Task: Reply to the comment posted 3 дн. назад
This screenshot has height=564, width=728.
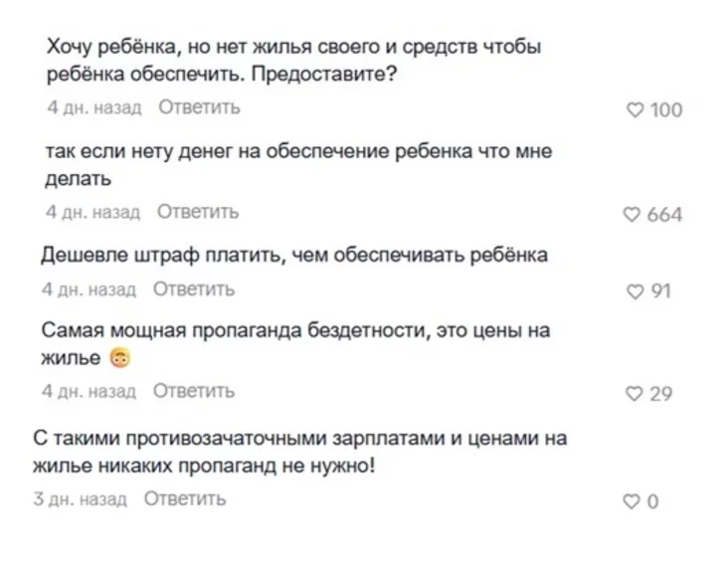Action: pos(185,498)
